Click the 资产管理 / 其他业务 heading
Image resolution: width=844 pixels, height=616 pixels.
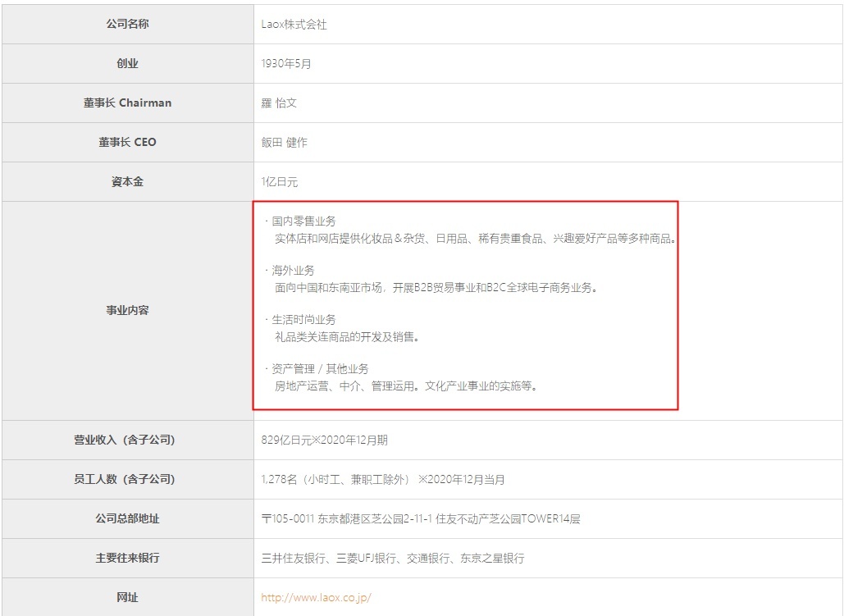pyautogui.click(x=320, y=369)
